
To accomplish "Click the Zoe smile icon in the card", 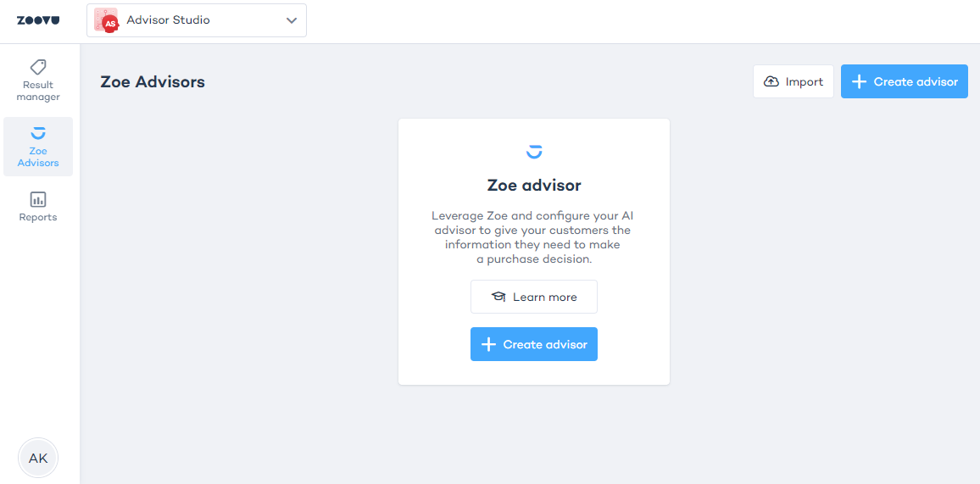I will click(534, 152).
